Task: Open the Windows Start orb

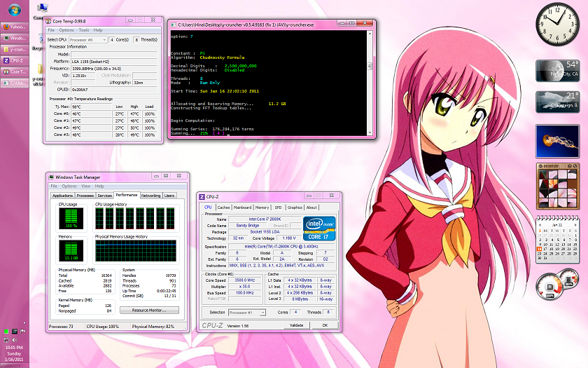Action: pos(15,11)
